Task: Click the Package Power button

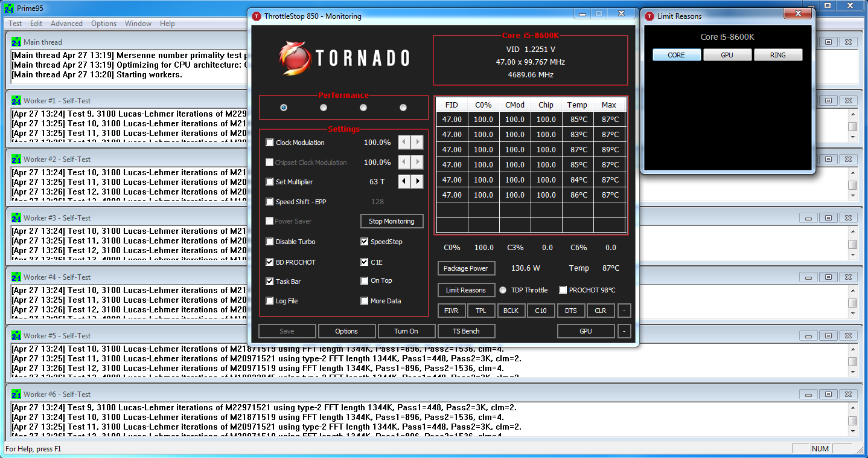Action: [x=466, y=268]
